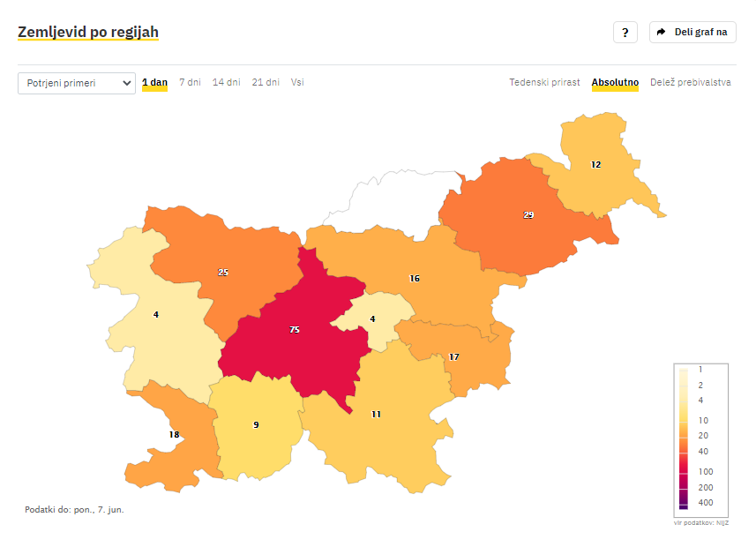
Task: Click the color legend scale
Action: click(x=700, y=440)
